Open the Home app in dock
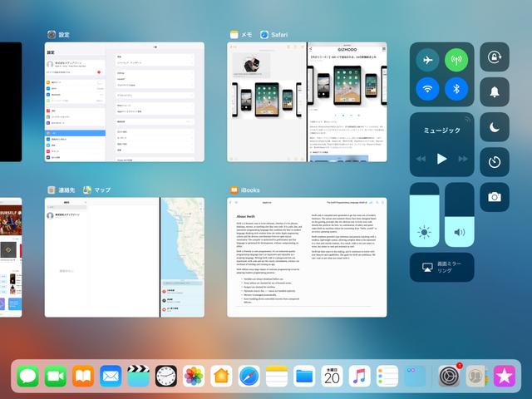 tap(221, 376)
